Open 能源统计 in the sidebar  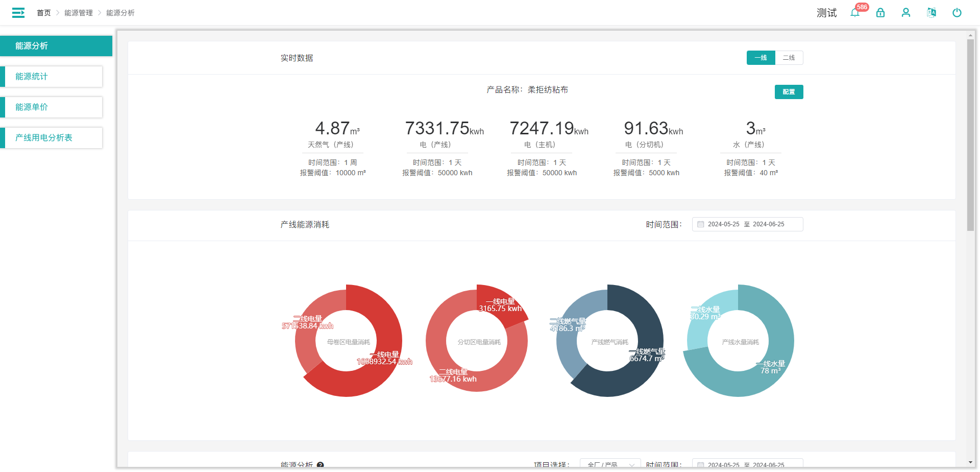(x=52, y=77)
